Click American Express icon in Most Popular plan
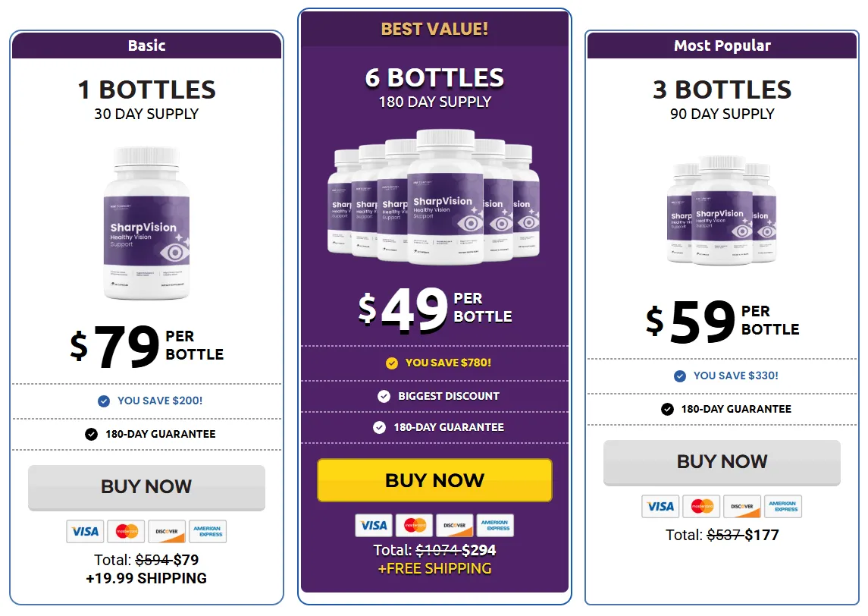The image size is (868, 616). tap(782, 507)
